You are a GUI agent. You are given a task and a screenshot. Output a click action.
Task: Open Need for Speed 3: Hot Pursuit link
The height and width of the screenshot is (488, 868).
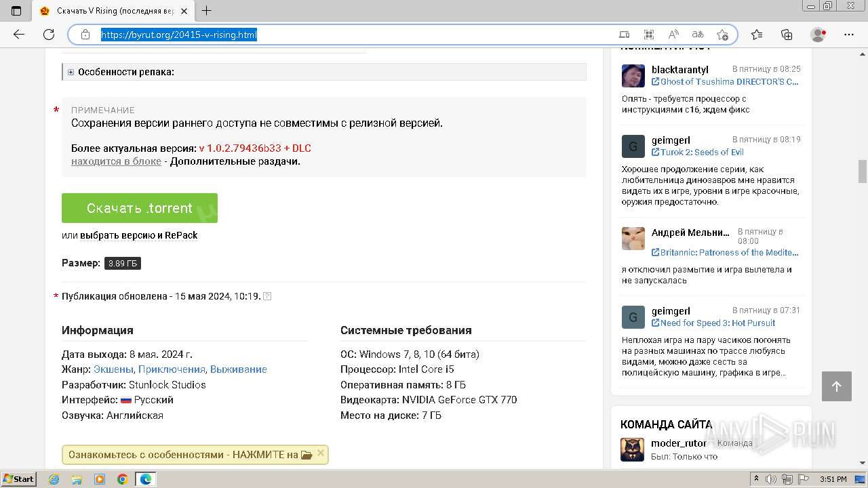coord(713,323)
